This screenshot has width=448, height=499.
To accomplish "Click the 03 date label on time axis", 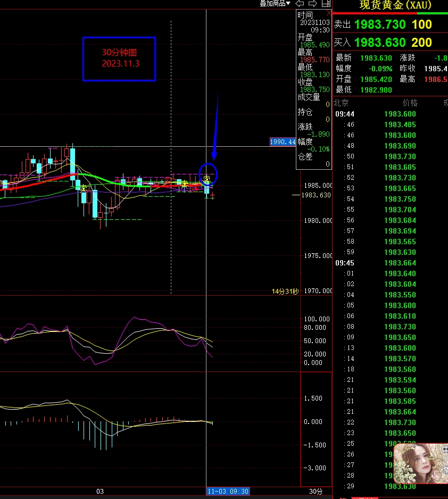I will (x=99, y=492).
